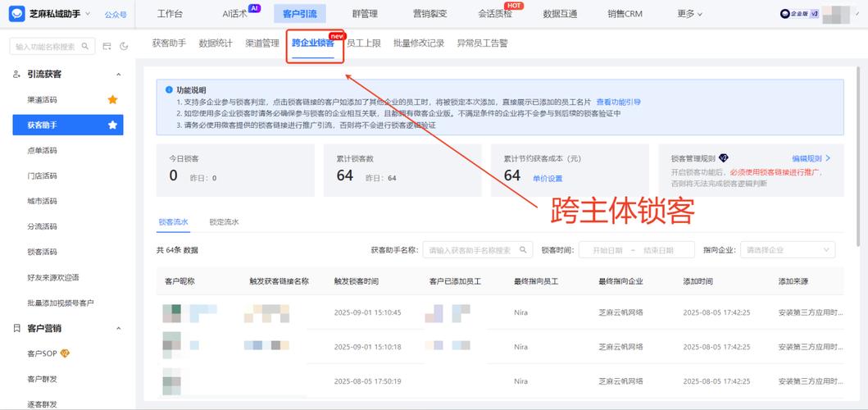Open the 数据统计 tab
868x410 pixels.
(x=216, y=43)
